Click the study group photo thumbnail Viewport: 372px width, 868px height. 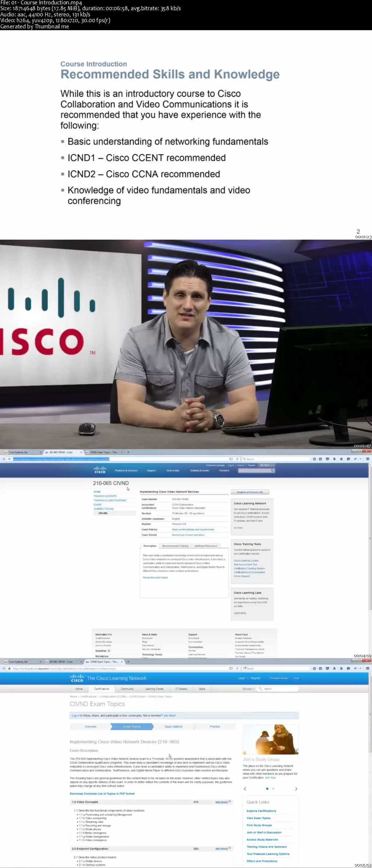pos(270,739)
